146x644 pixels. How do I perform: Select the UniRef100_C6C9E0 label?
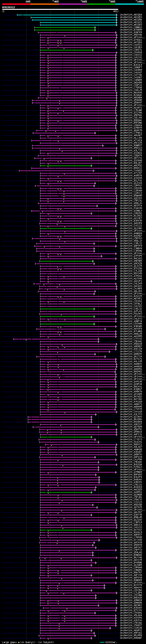click(131, 48)
